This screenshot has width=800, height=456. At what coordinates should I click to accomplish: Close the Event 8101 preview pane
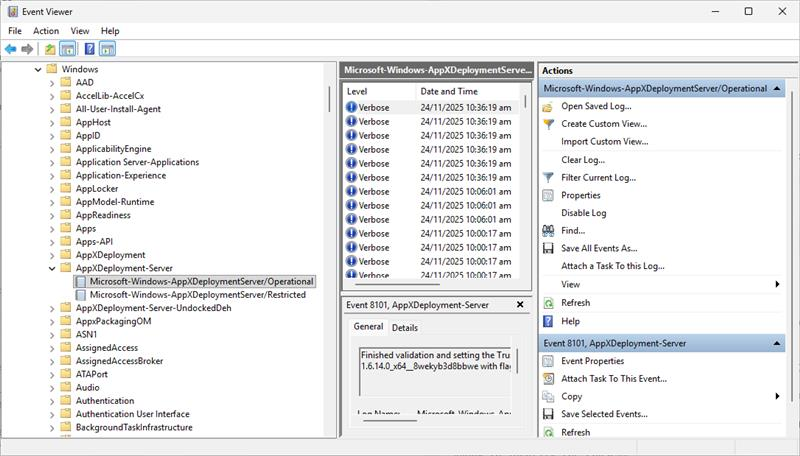click(x=520, y=305)
